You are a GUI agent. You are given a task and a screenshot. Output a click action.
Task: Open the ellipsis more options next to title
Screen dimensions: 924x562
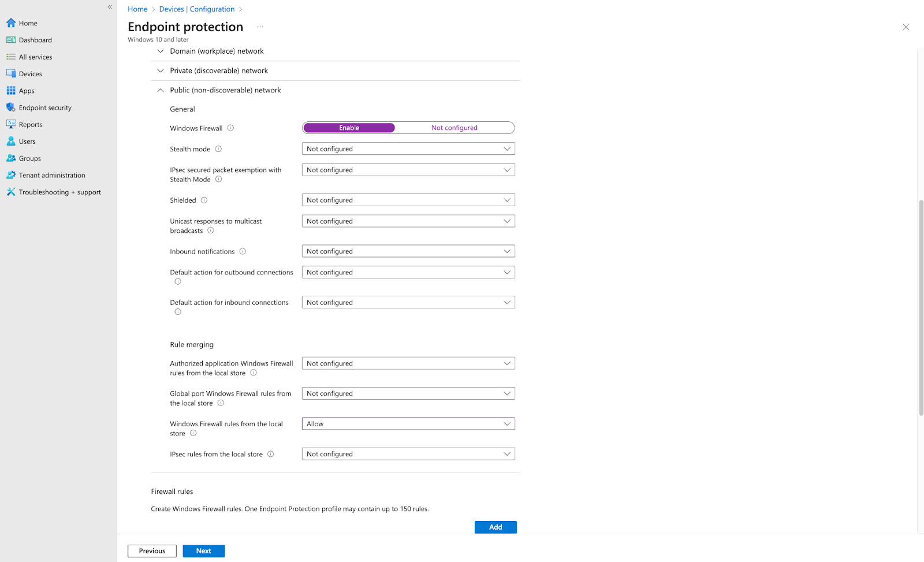[260, 27]
